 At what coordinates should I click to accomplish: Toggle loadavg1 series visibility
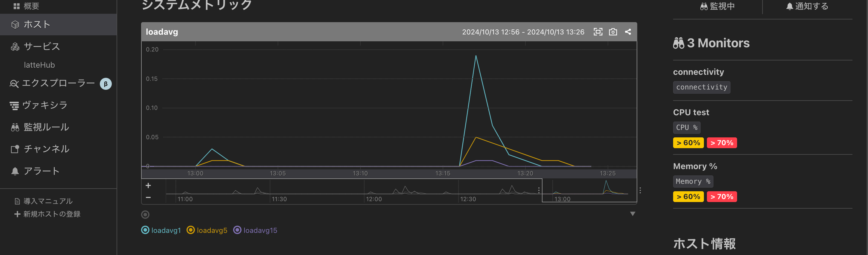click(161, 230)
